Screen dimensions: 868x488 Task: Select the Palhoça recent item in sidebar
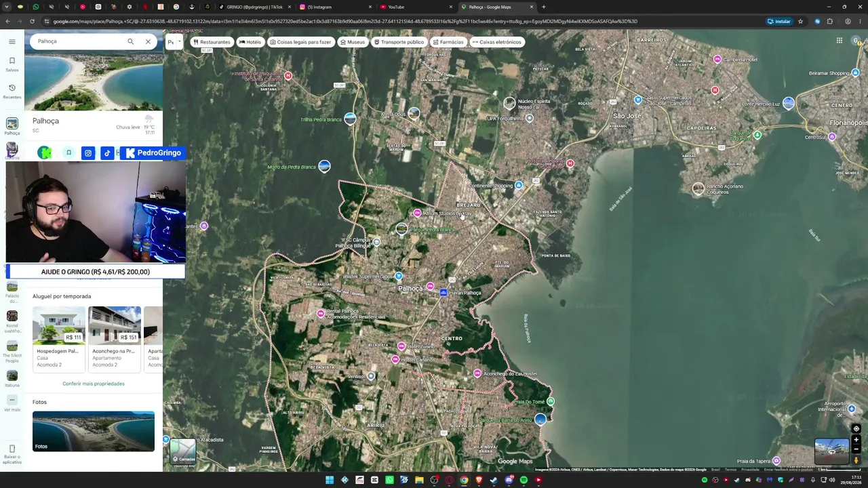[x=12, y=126]
